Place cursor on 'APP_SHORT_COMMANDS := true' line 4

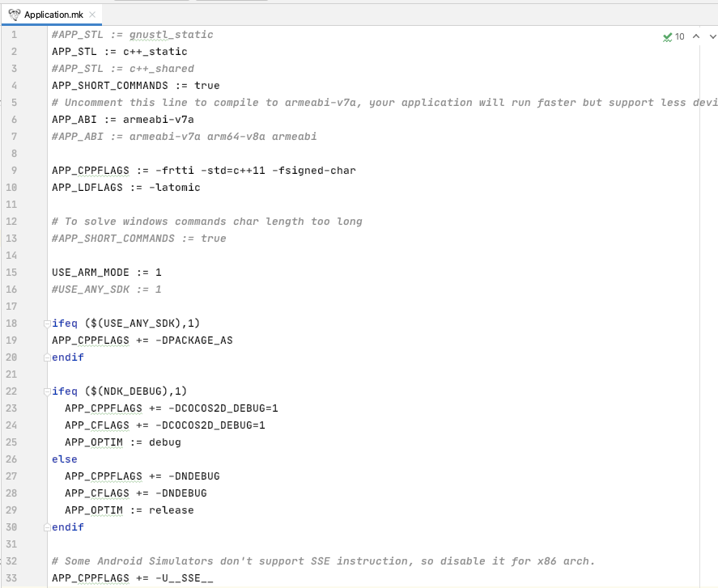coord(135,86)
